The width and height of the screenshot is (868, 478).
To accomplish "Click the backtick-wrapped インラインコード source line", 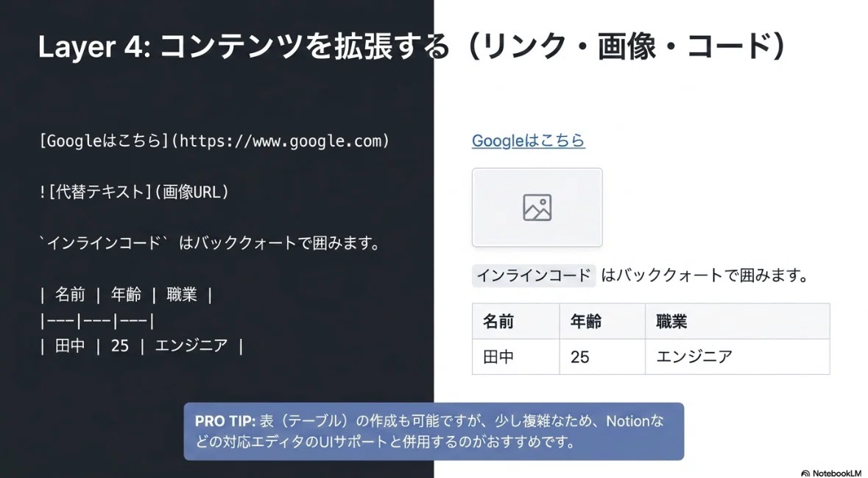I will click(210, 243).
